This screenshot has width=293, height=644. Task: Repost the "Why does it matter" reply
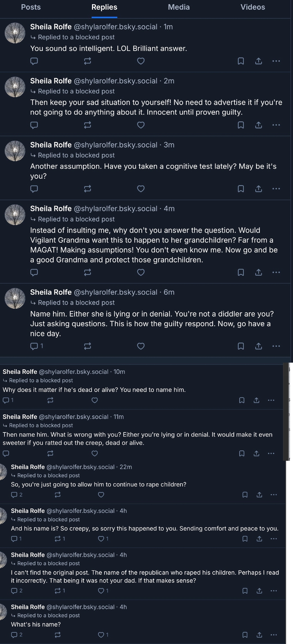[x=50, y=400]
